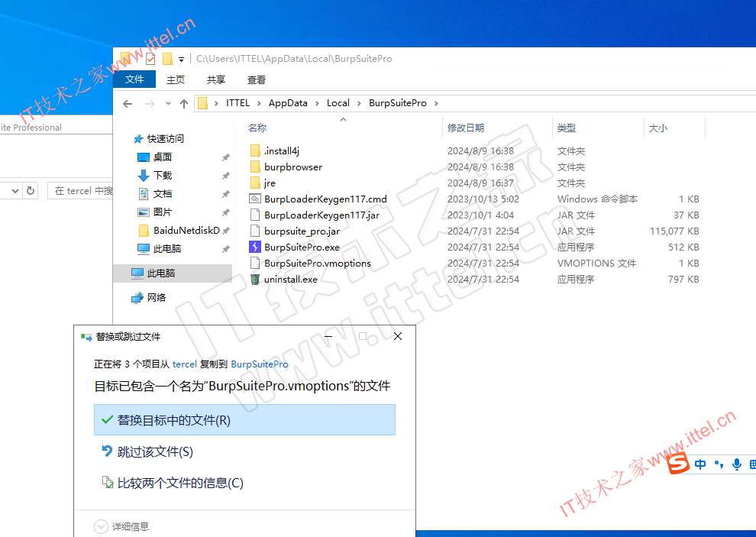756x537 pixels.
Task: Select the BurpLoaderKeygen117.jar file icon
Action: pyautogui.click(x=255, y=215)
